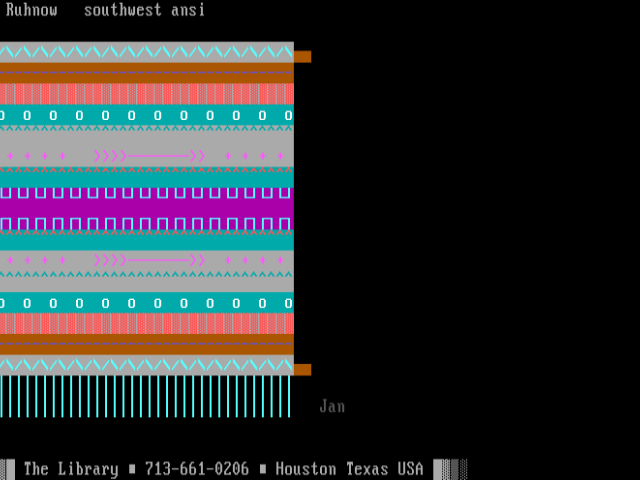Click the long magenta arrow in lower gray band
Image resolution: width=640 pixels, height=480 pixels.
(x=149, y=260)
